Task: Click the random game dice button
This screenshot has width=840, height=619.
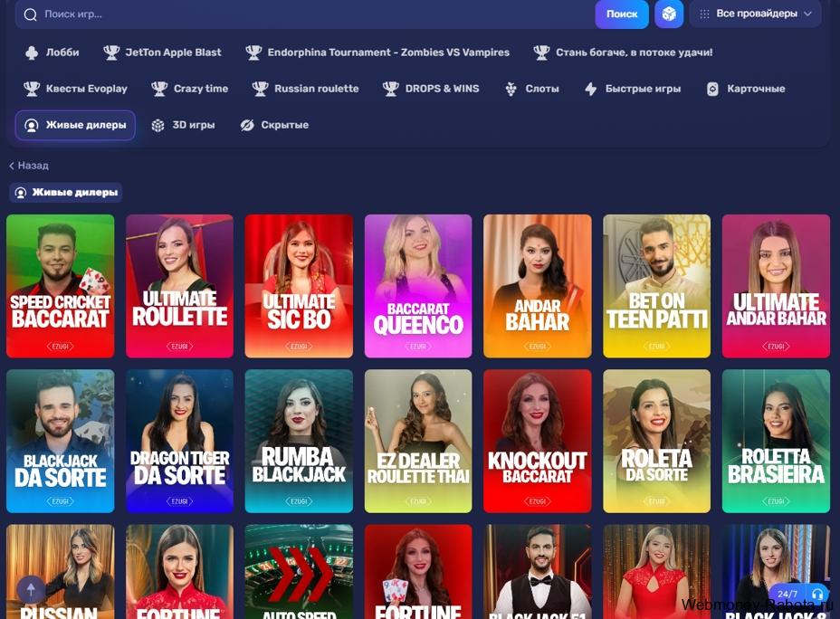Action: point(669,14)
